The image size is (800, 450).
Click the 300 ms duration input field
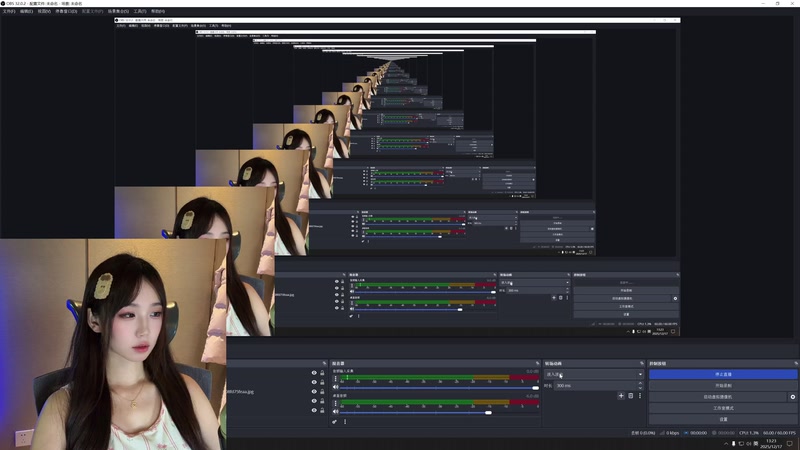tap(596, 386)
